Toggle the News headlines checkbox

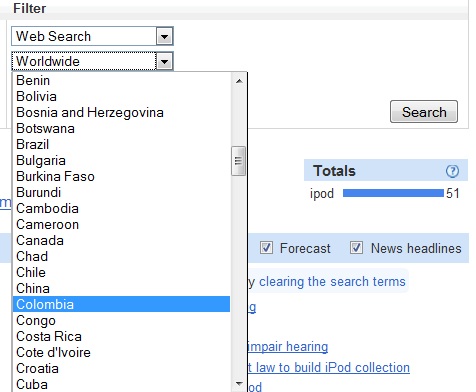(356, 248)
